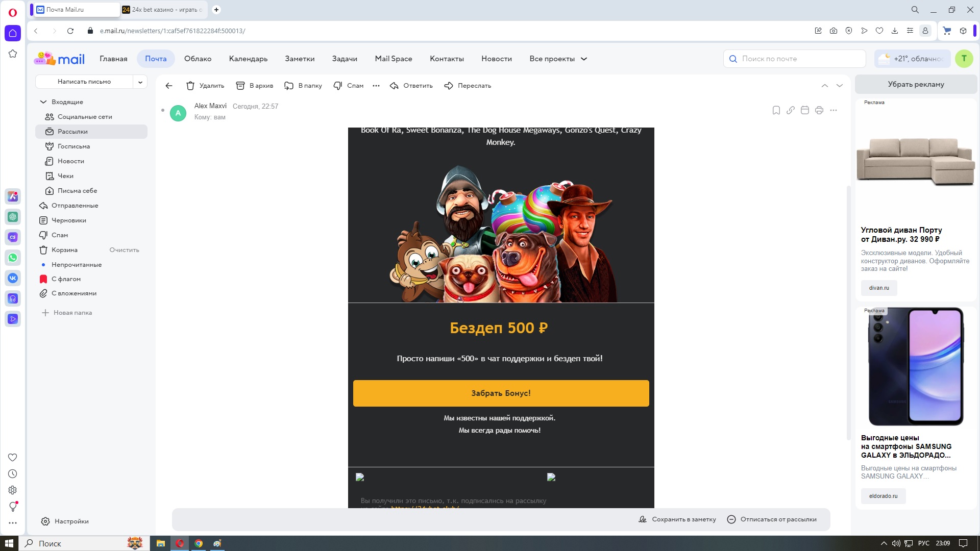Expand dropdown arrow beside Написать письмо
This screenshot has width=980, height=551.
tap(140, 82)
